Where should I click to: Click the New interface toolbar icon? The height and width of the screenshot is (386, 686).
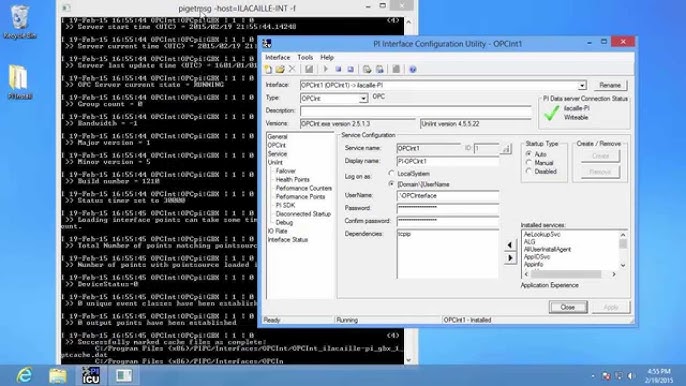(268, 69)
